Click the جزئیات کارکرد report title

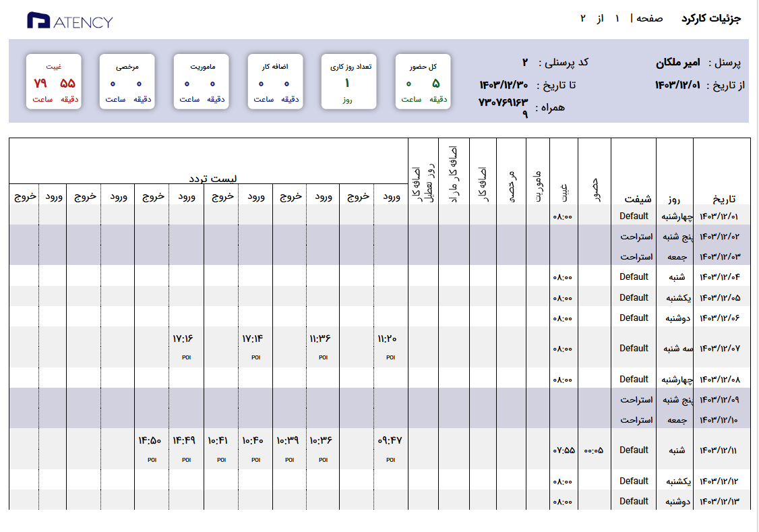(710, 19)
